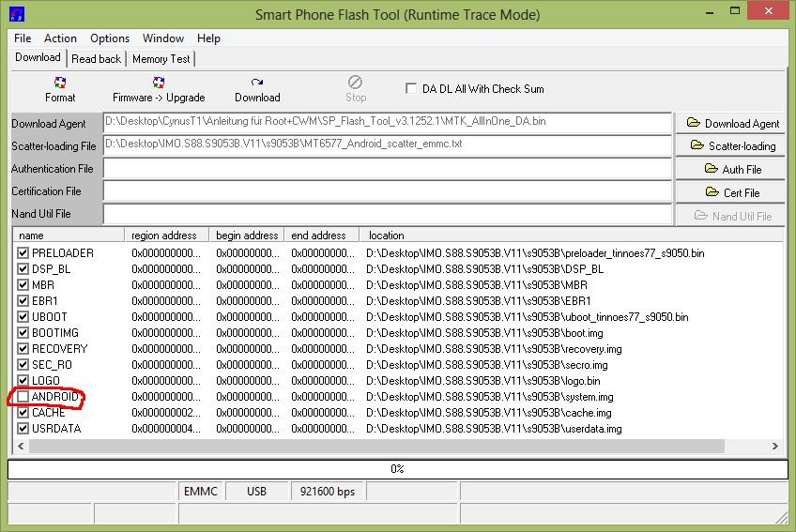Select the system.img location path

489,397
